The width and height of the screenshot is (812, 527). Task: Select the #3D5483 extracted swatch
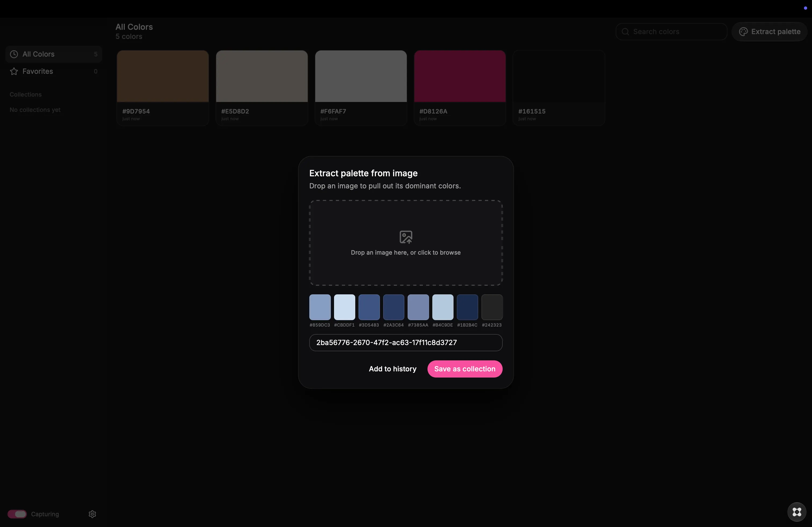coord(369,307)
